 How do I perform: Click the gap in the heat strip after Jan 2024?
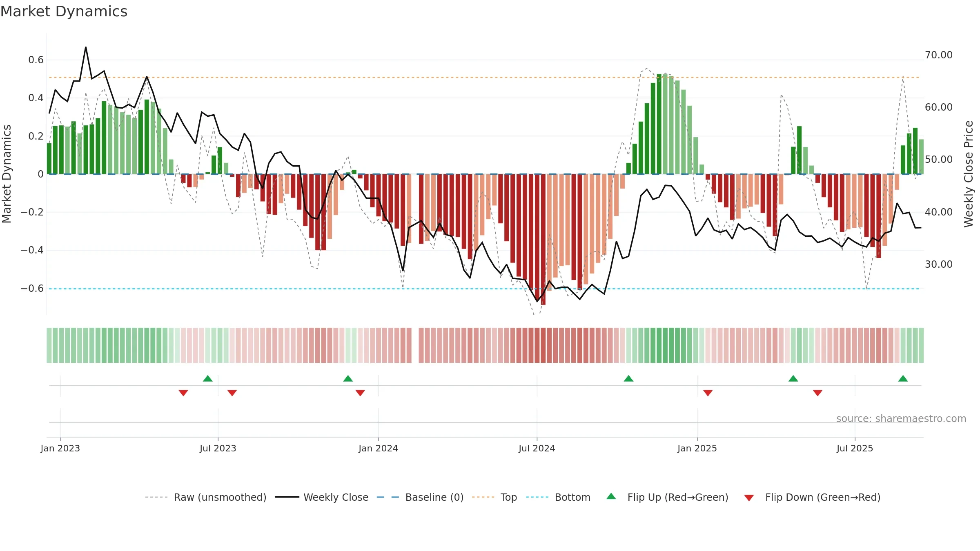415,345
